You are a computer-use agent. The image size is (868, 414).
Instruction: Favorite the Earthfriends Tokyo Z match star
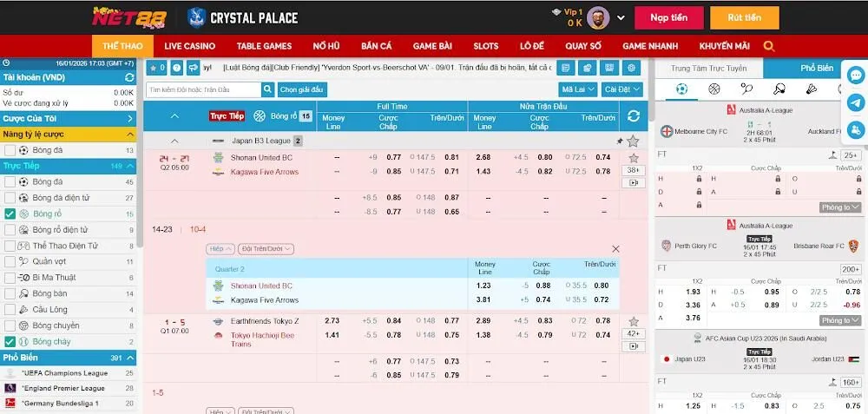634,322
